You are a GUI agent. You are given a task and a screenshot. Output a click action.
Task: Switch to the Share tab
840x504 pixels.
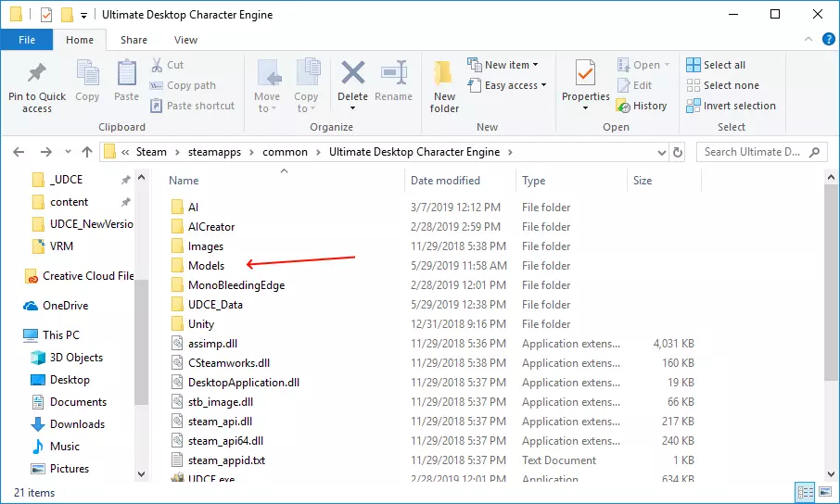(x=134, y=40)
